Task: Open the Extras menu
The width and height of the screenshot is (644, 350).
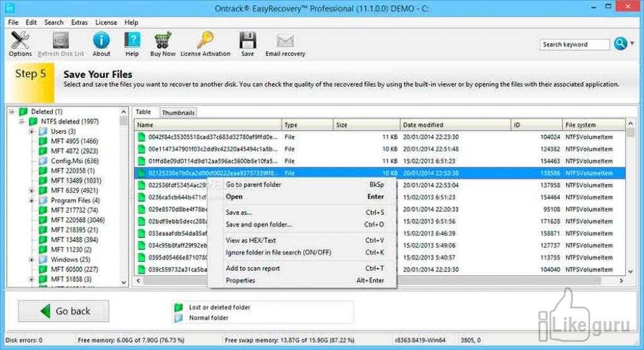Action: [x=79, y=22]
